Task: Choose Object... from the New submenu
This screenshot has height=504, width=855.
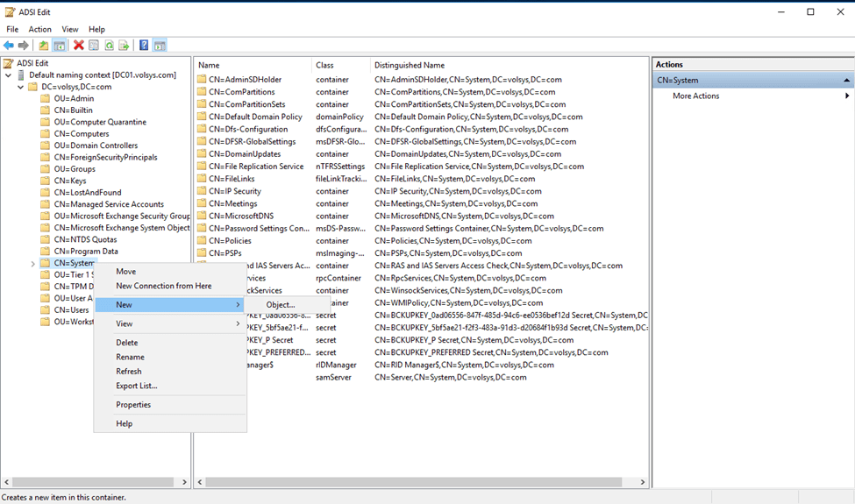Action: pos(281,304)
